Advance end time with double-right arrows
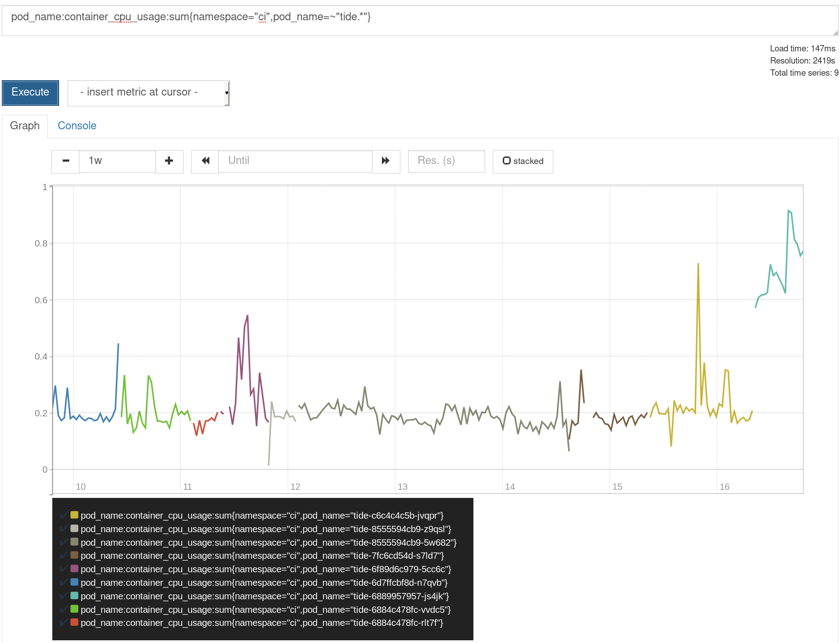Image resolution: width=840 pixels, height=643 pixels. tap(386, 161)
